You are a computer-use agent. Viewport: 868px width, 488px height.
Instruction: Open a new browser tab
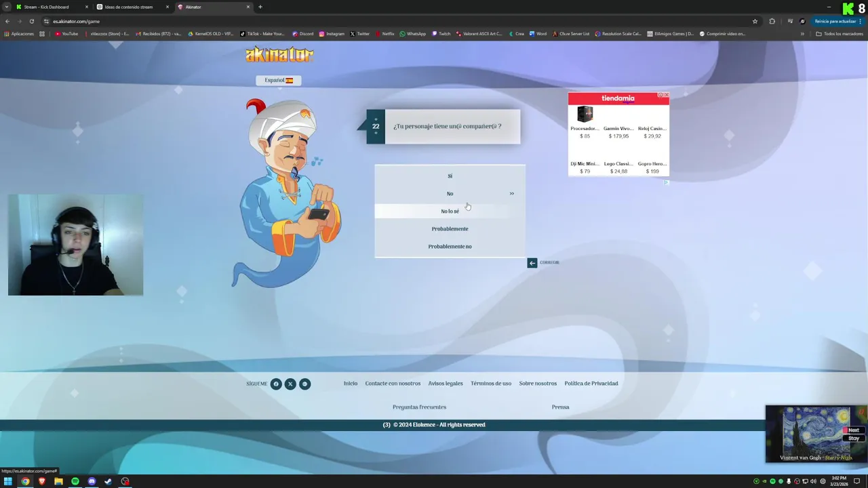point(260,7)
